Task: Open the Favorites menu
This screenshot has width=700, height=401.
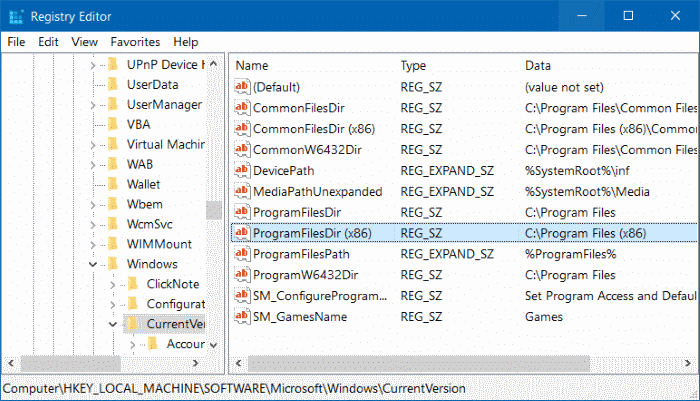Action: (x=135, y=42)
